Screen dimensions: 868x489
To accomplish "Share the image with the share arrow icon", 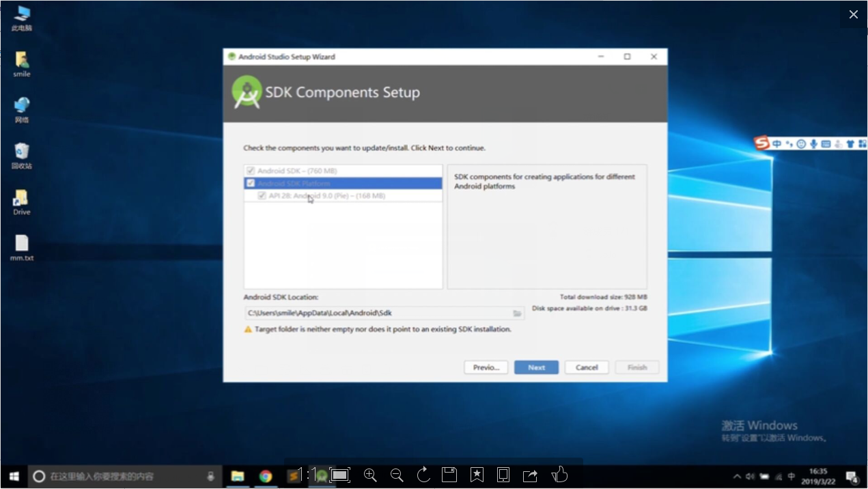I will (531, 475).
